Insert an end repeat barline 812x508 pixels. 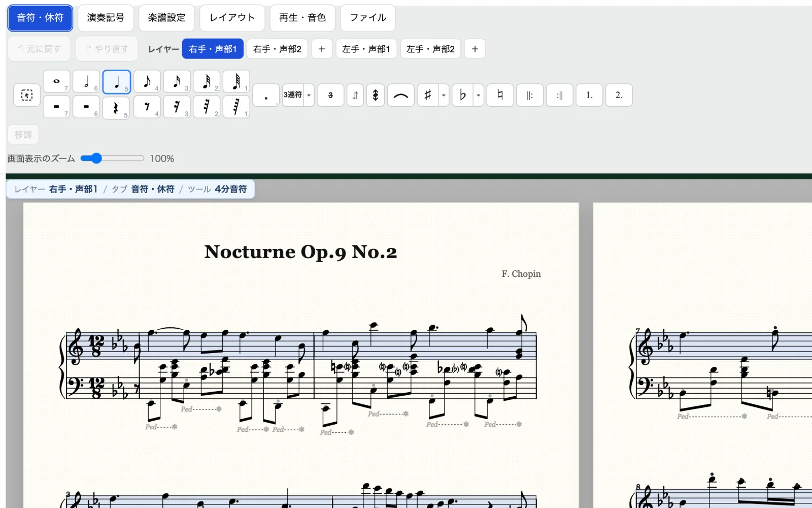point(560,95)
